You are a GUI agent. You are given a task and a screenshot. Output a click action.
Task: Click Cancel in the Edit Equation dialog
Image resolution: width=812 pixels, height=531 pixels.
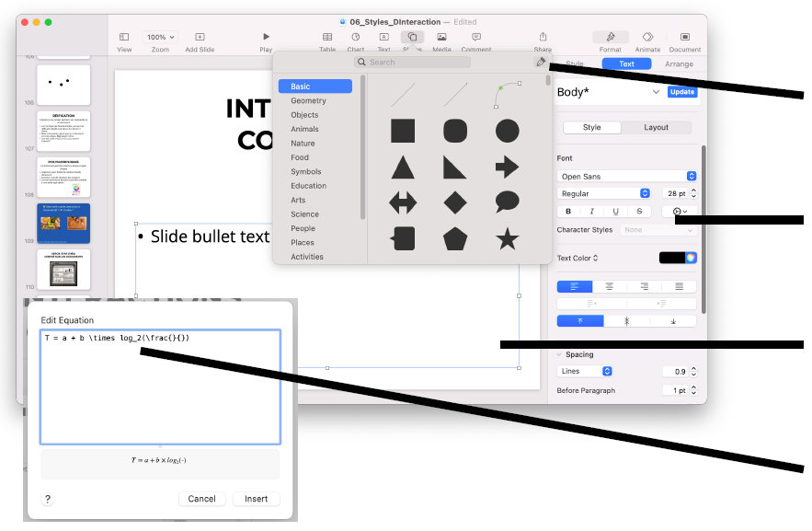coord(201,498)
